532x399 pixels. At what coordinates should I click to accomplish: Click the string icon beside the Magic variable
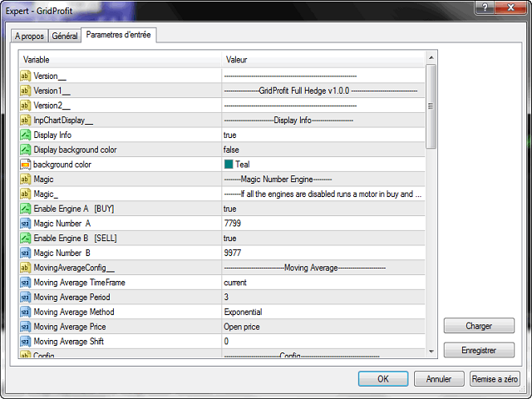pyautogui.click(x=26, y=180)
